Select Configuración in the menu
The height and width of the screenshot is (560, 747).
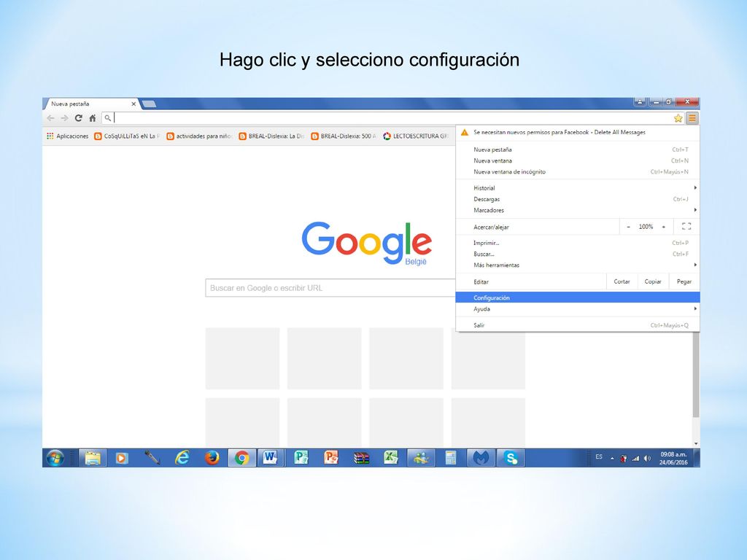[578, 298]
